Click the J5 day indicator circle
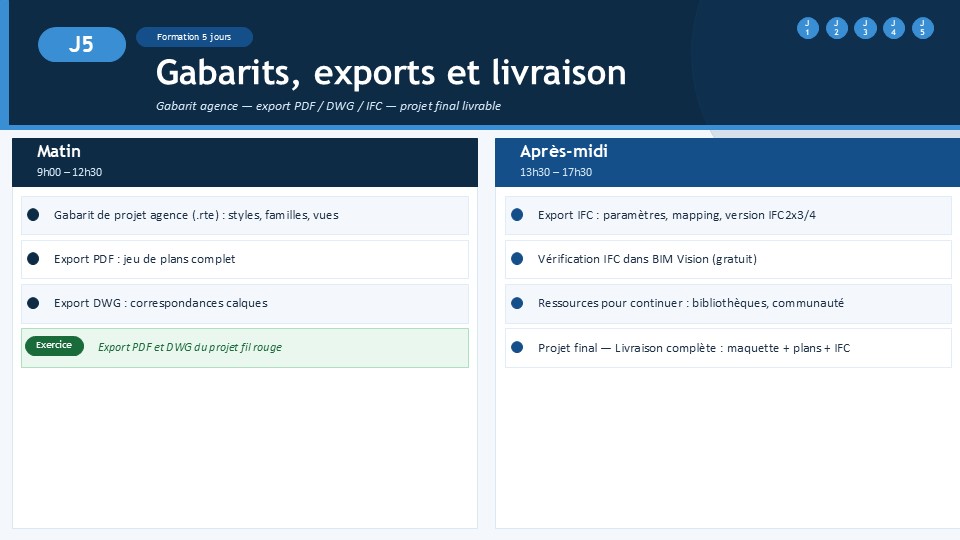This screenshot has height=540, width=960. click(923, 28)
